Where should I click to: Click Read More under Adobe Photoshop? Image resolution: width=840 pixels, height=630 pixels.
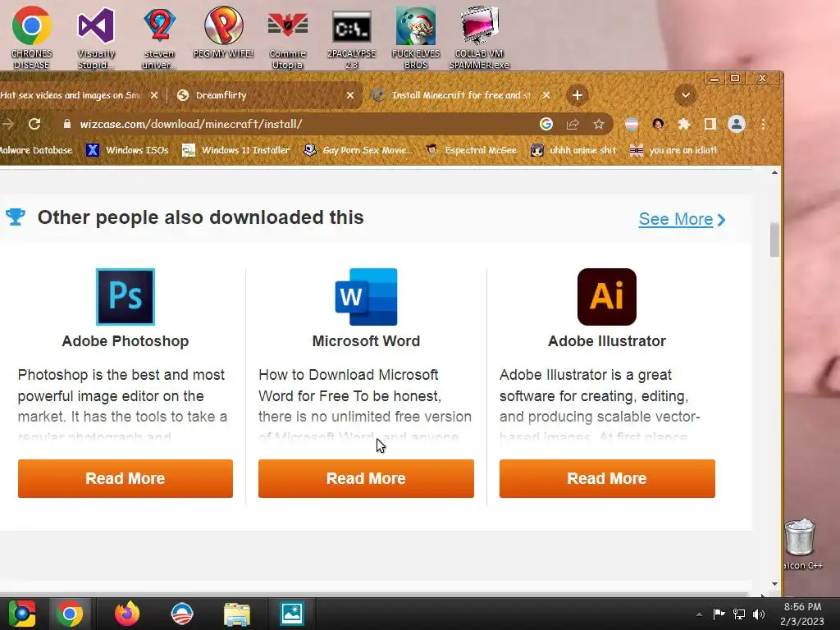(126, 478)
